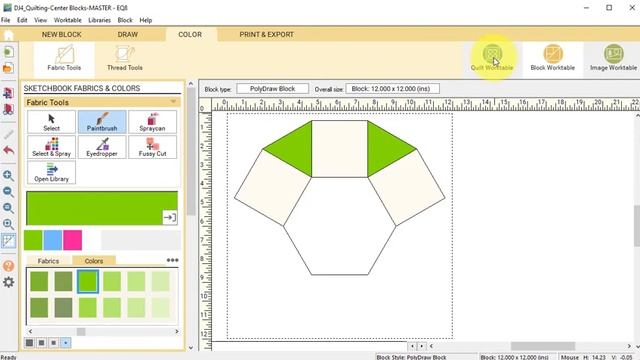The image size is (640, 360).
Task: Select the third swatch size option
Action: coord(53,343)
